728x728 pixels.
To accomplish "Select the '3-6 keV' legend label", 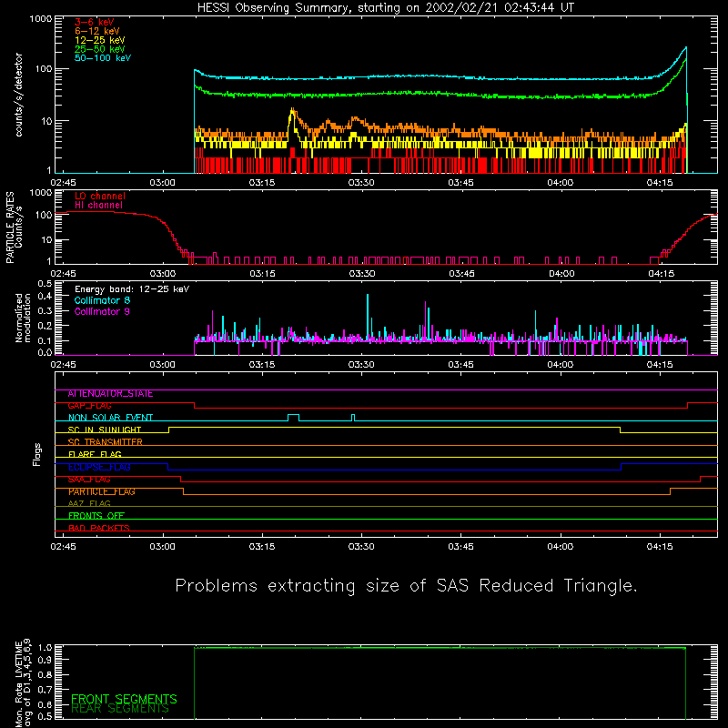I will (95, 22).
